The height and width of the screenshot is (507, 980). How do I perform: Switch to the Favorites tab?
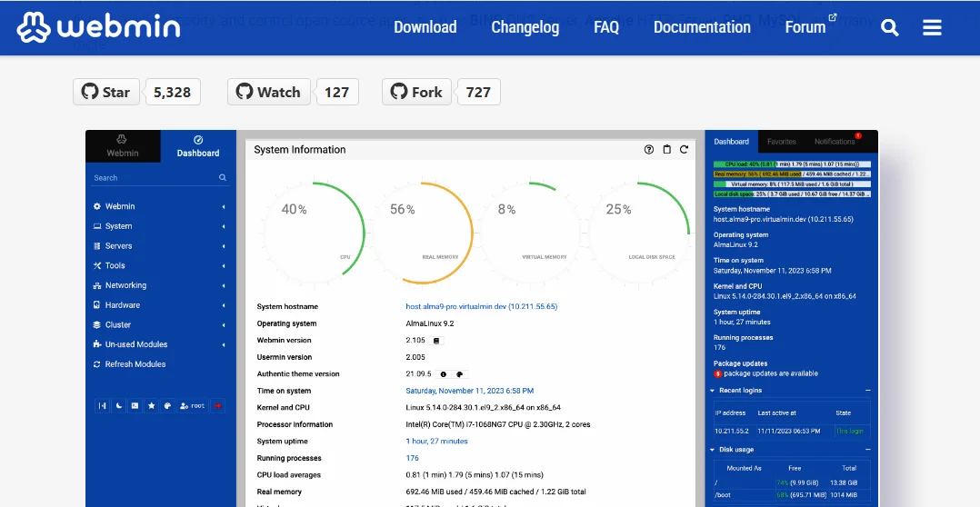click(781, 142)
